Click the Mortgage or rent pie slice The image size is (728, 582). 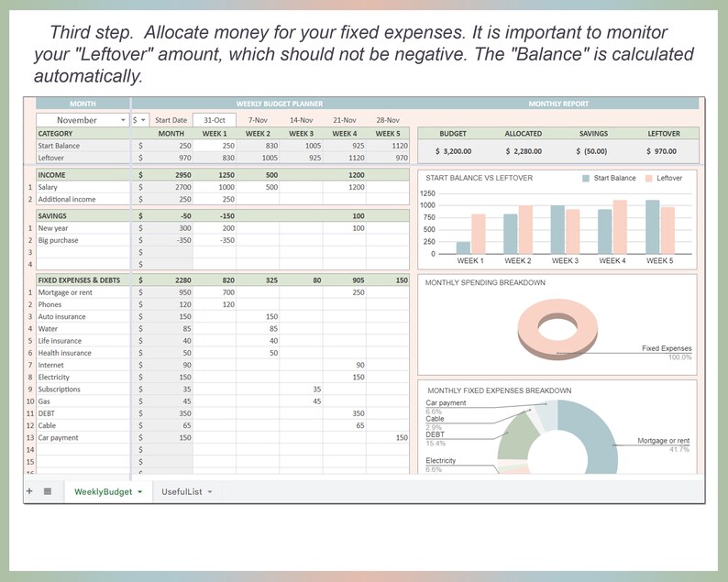(x=597, y=436)
